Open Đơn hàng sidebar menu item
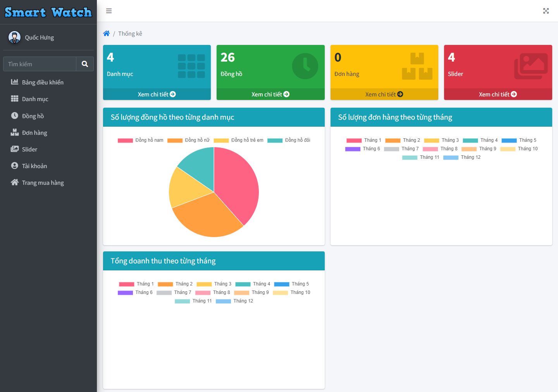Image resolution: width=558 pixels, height=392 pixels. (x=34, y=132)
